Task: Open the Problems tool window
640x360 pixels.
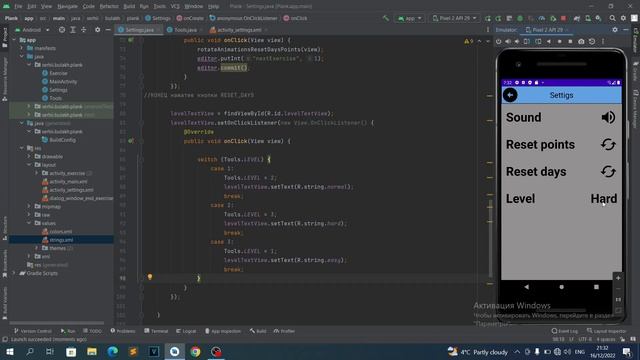Action: [123, 331]
